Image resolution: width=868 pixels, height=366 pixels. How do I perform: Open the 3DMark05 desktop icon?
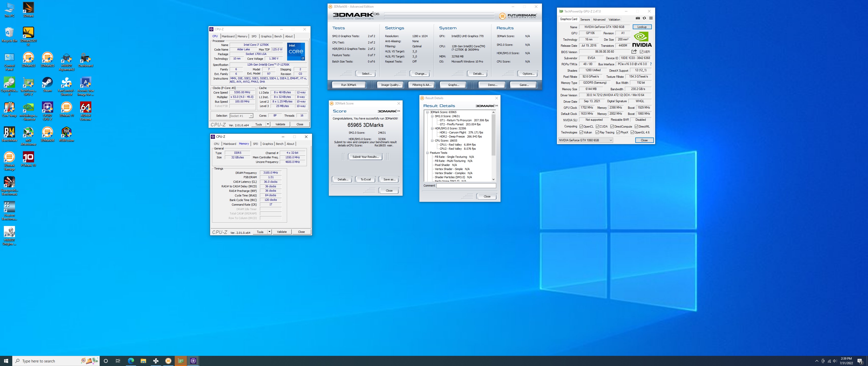point(48,60)
